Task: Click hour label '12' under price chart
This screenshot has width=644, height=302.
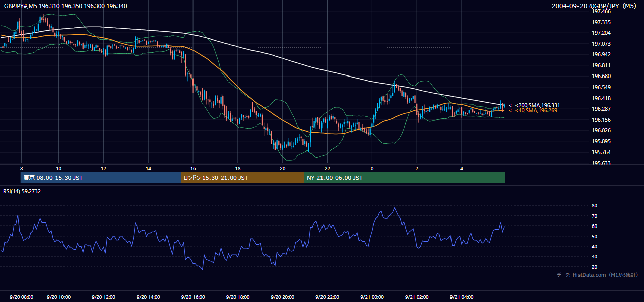Action: coord(103,168)
